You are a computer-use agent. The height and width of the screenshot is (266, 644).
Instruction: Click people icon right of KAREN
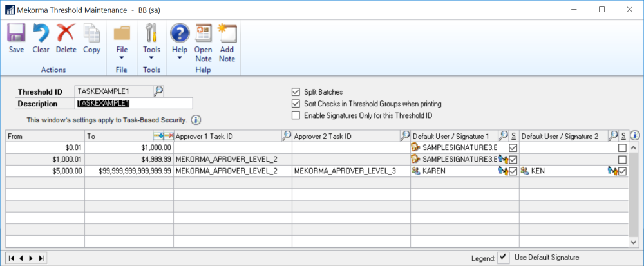click(504, 171)
